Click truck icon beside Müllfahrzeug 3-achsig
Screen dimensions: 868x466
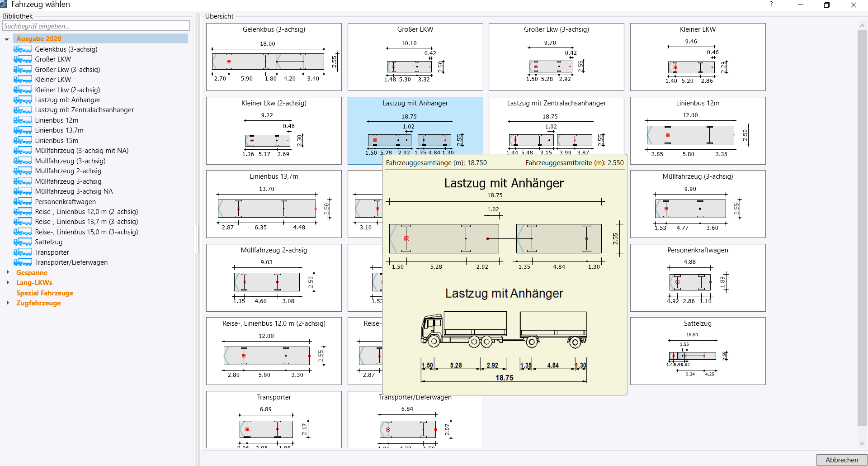tap(23, 181)
